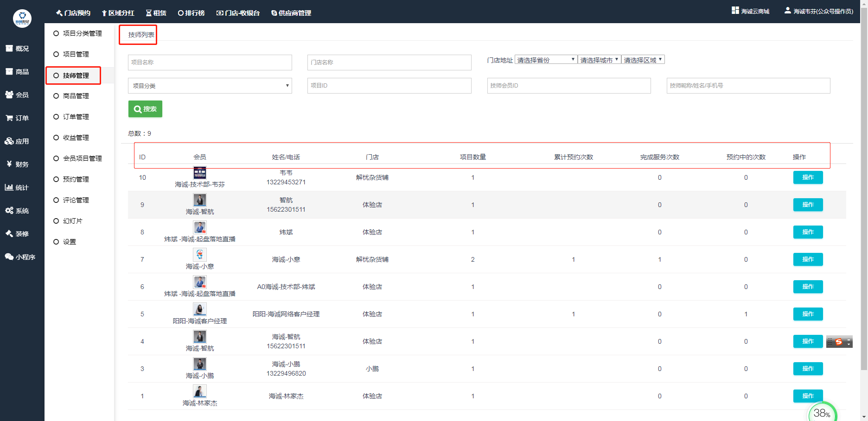
Task: Click 操作 button for technician 韦韦
Action: click(808, 177)
